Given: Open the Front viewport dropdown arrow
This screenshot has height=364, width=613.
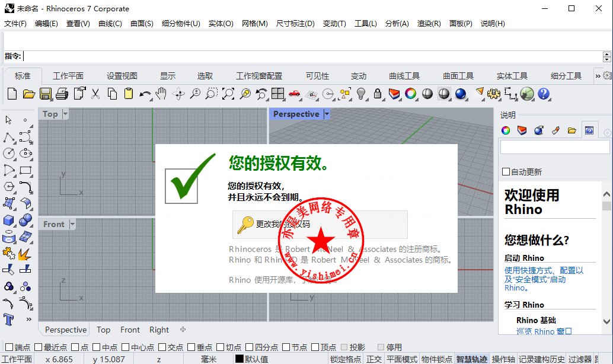Looking at the screenshot, I should [x=72, y=224].
